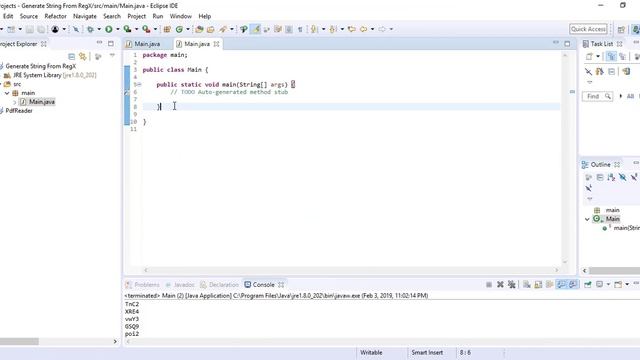Minimize the Project Explorer panel

99,43
